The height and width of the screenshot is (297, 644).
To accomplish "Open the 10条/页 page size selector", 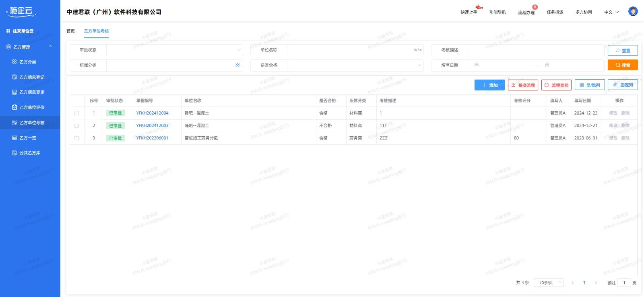I will (549, 283).
